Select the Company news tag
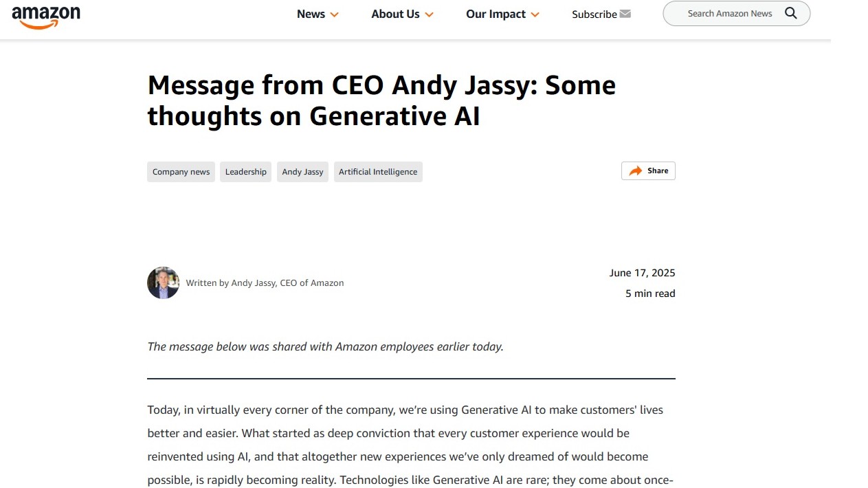Image resolution: width=868 pixels, height=488 pixels. click(x=181, y=172)
